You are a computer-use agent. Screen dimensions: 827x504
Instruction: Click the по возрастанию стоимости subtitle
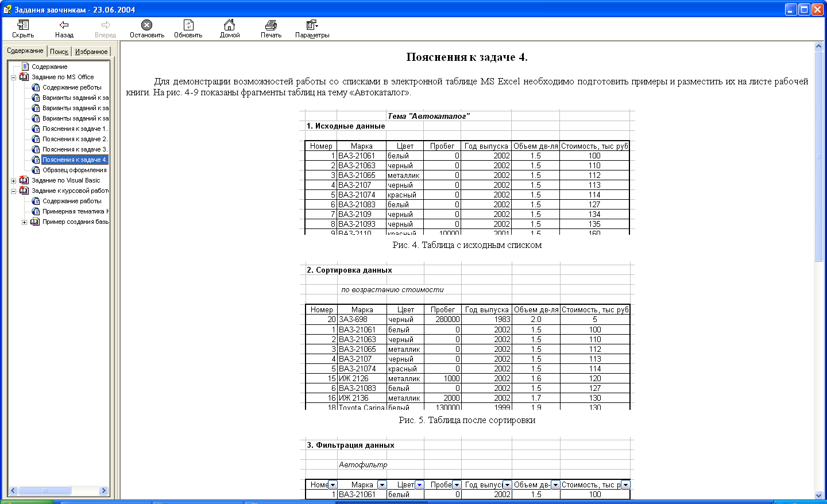click(x=392, y=290)
